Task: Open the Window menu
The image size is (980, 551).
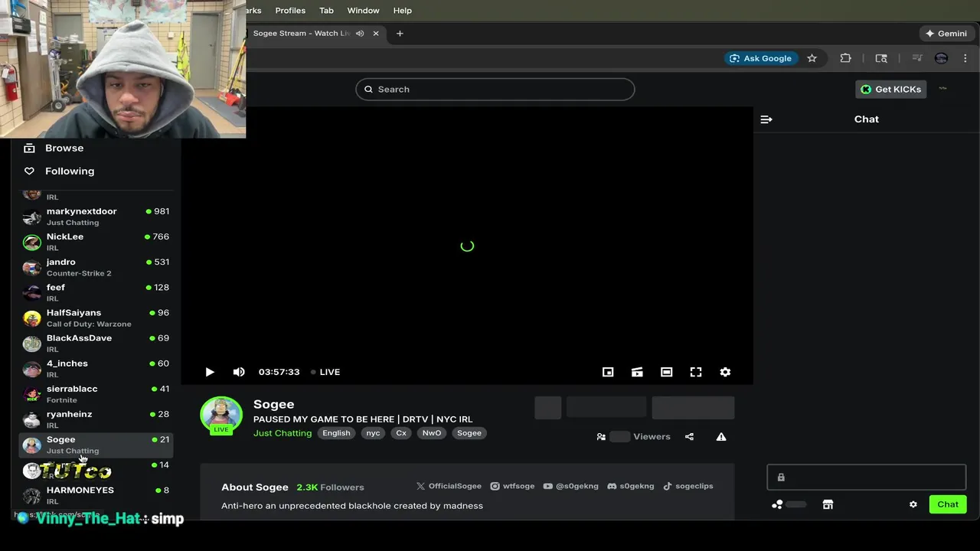Action: [x=363, y=11]
